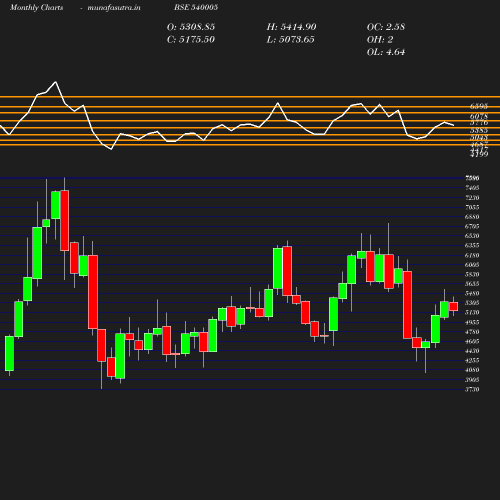500x500 pixels.
Task: Click the end point of the white line chart
Action: click(453, 125)
